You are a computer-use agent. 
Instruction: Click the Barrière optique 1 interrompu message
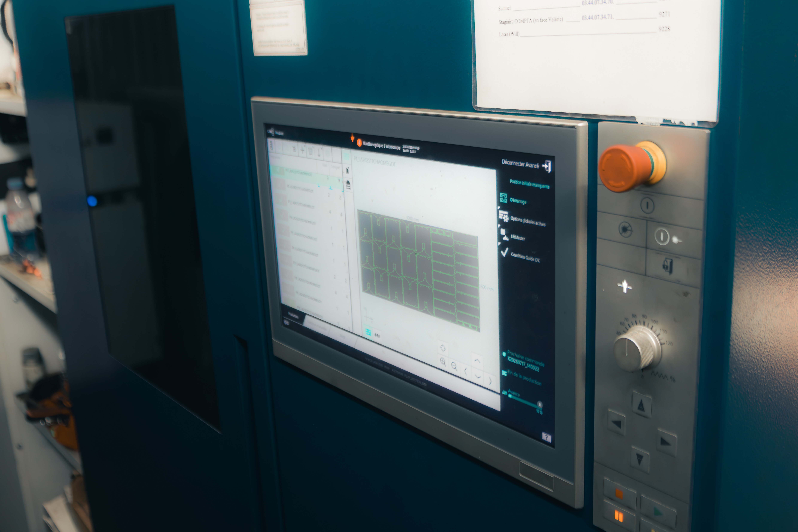click(x=381, y=146)
